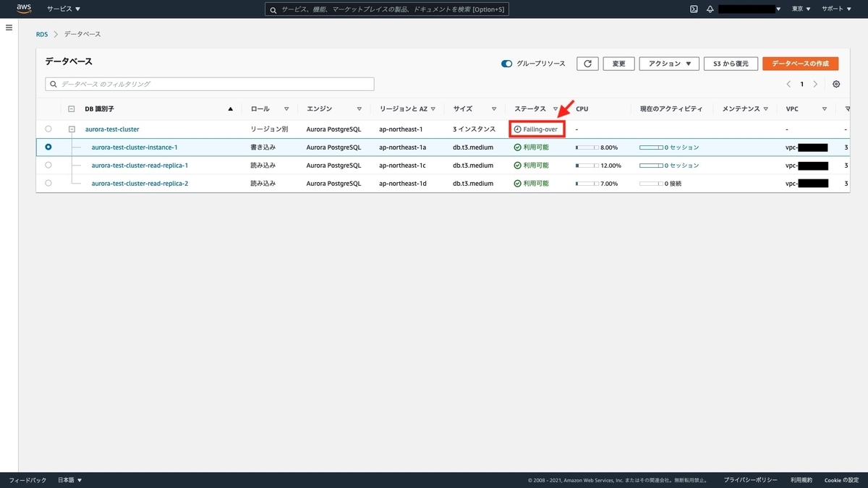Image resolution: width=868 pixels, height=488 pixels.
Task: Select radio button for aurora-test-cluster
Action: [x=48, y=129]
